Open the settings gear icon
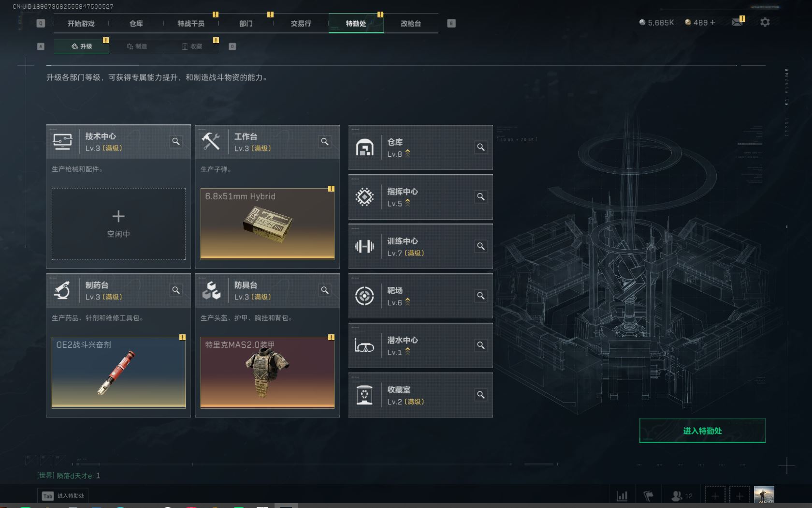 point(765,22)
